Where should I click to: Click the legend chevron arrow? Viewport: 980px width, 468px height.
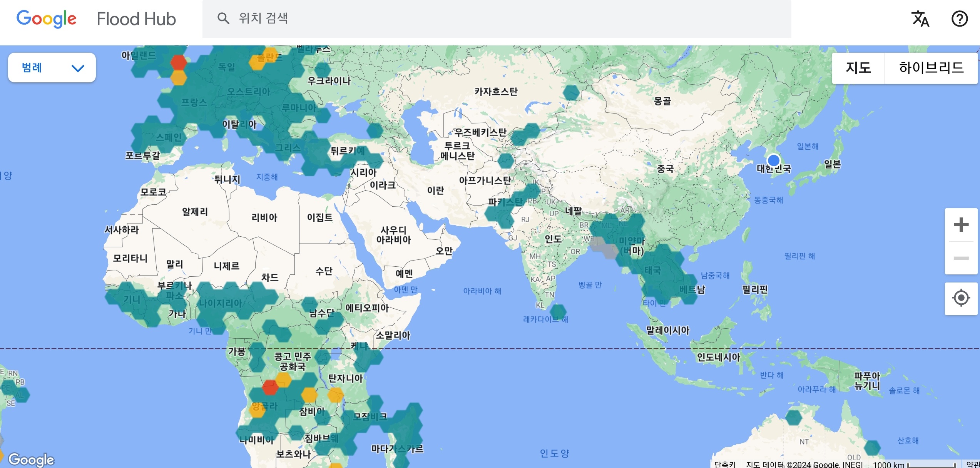(78, 69)
